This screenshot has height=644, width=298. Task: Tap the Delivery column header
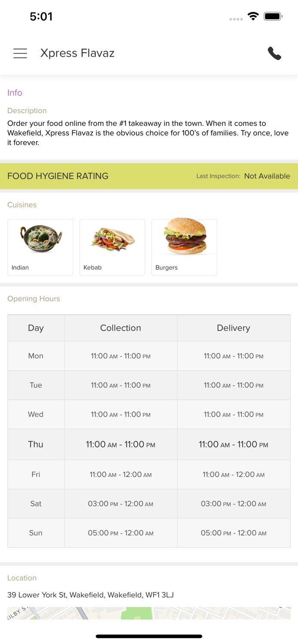click(233, 328)
